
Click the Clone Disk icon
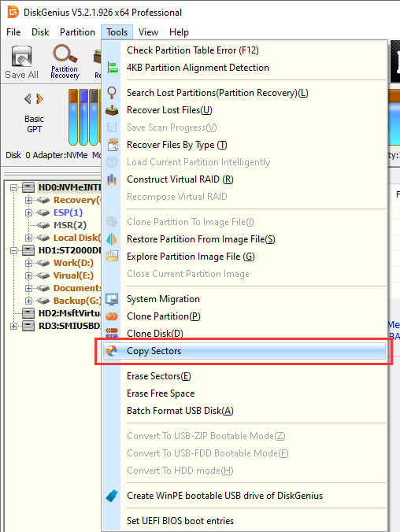click(112, 333)
